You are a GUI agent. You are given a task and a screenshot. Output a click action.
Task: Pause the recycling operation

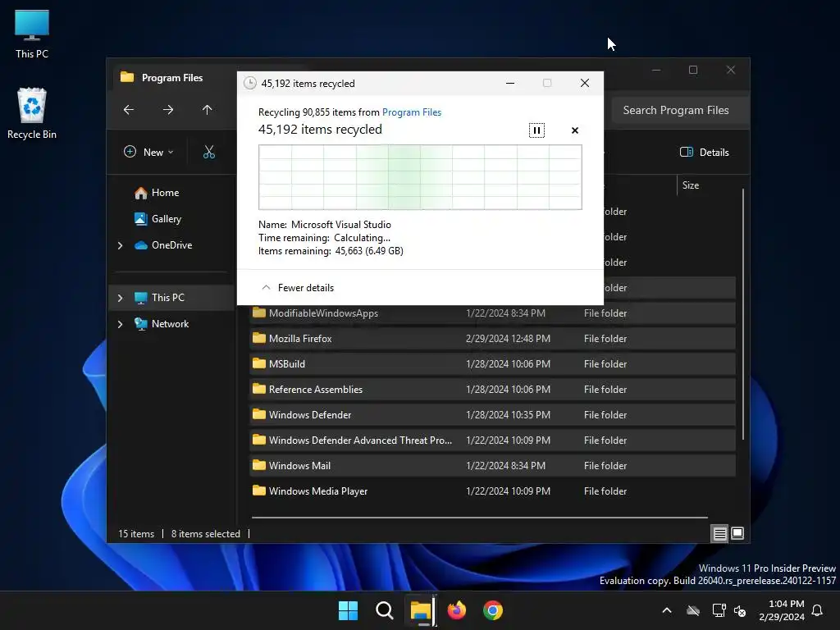536,130
